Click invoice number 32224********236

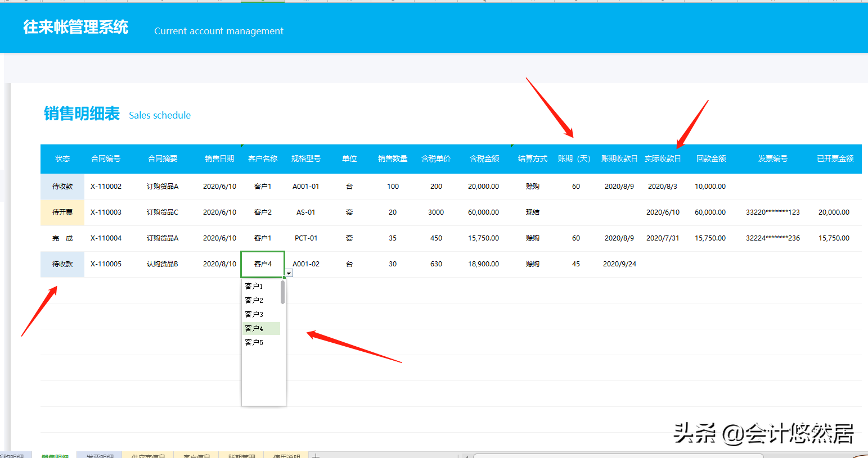(773, 238)
